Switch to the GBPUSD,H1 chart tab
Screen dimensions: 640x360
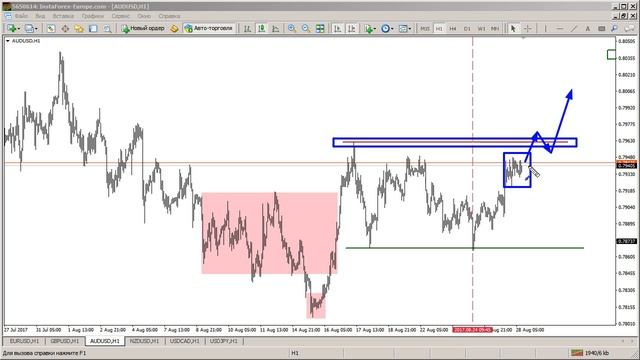(64, 341)
